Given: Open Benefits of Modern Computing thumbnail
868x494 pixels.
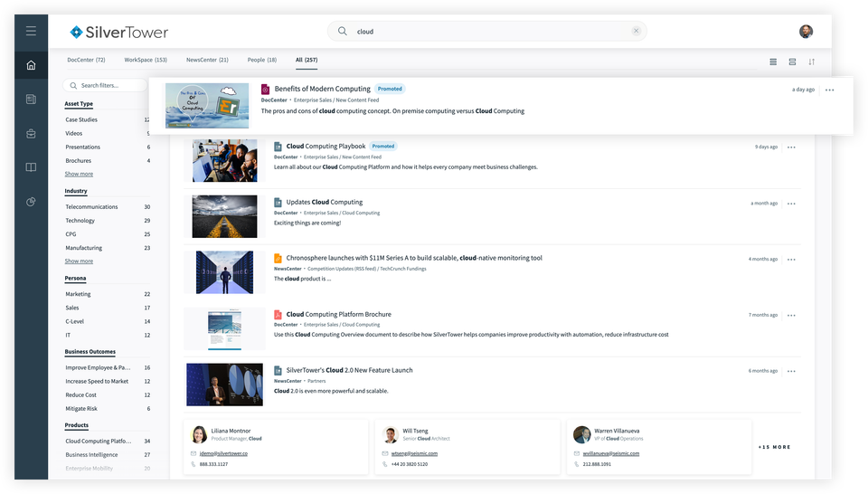Looking at the screenshot, I should tap(207, 106).
